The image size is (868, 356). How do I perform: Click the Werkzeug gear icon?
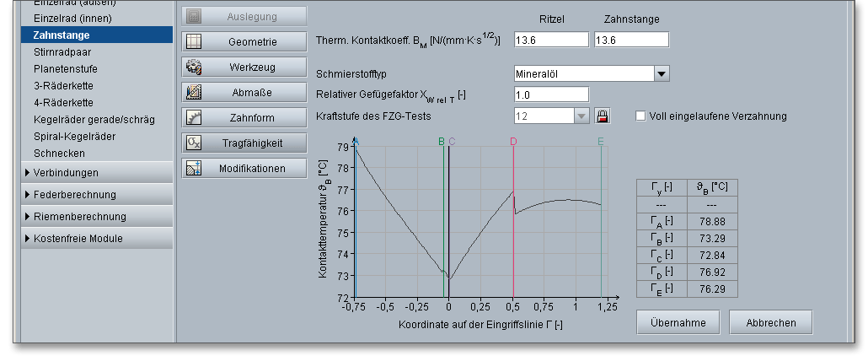tap(194, 66)
